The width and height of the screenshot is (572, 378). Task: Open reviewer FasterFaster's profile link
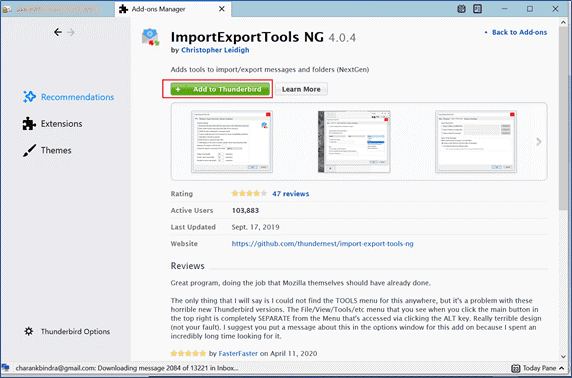coord(238,353)
